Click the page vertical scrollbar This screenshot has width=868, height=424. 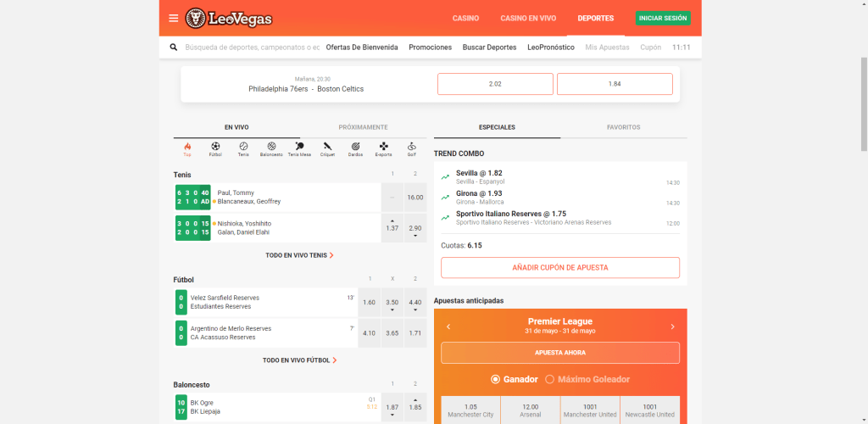(864, 103)
